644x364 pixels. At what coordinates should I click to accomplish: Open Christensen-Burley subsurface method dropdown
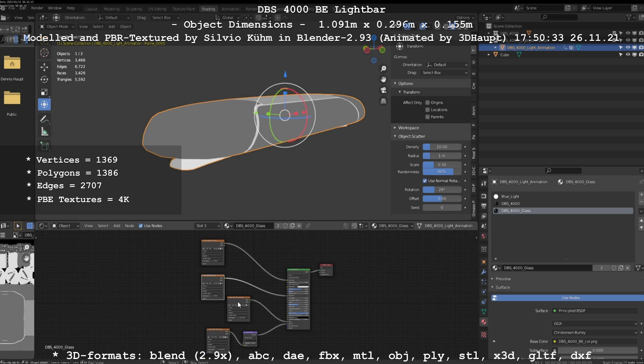coord(595,333)
